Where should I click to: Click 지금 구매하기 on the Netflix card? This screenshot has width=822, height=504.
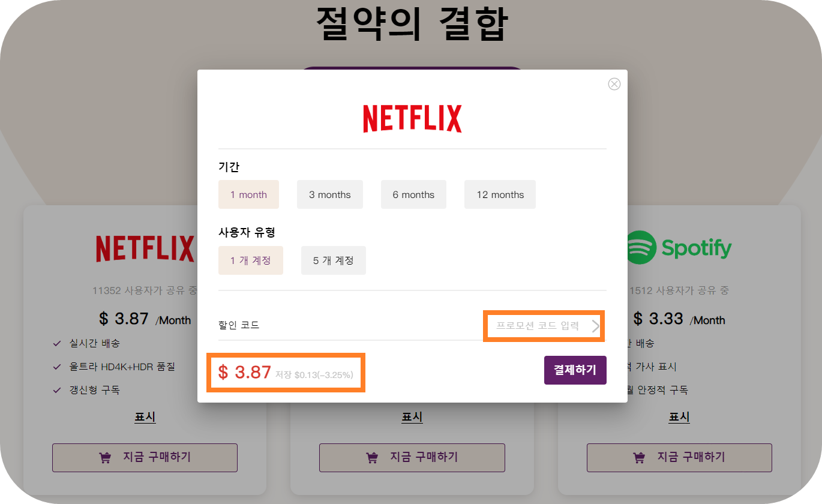[145, 458]
